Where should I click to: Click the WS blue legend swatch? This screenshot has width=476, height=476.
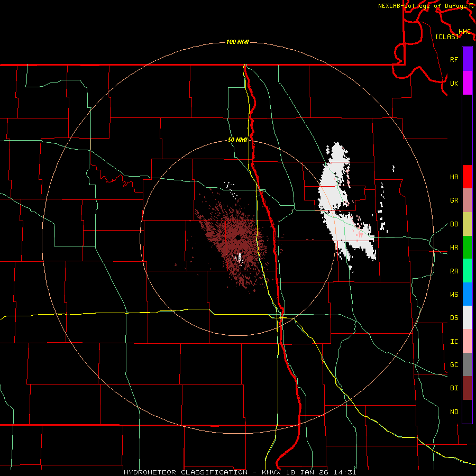point(467,294)
